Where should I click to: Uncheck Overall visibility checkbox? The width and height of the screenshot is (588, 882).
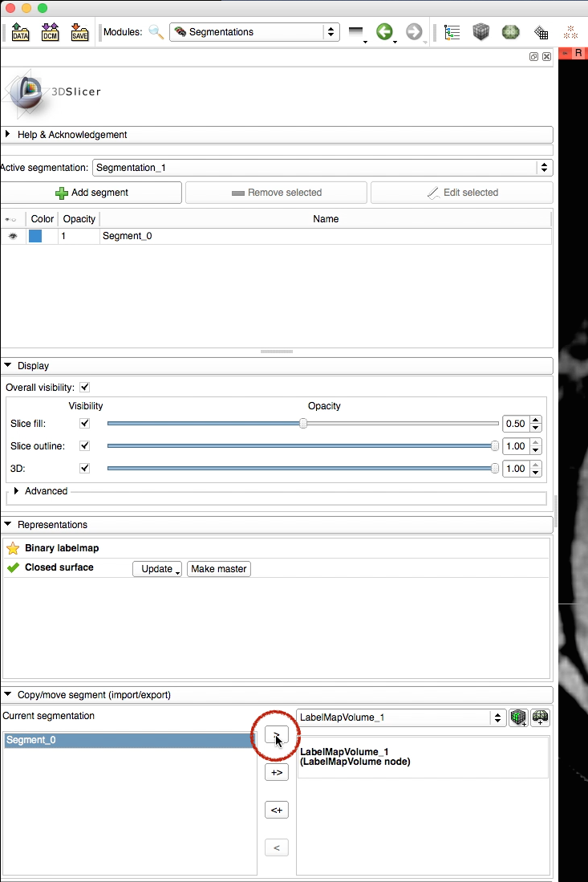(x=85, y=387)
